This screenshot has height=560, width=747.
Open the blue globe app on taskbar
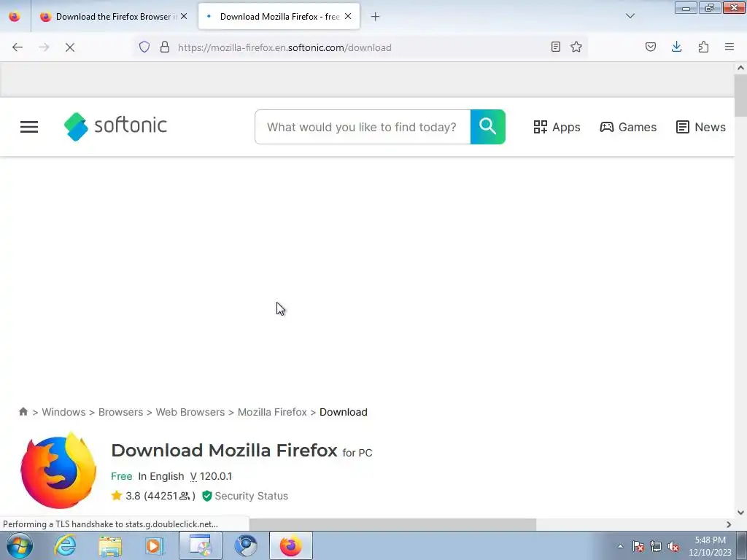[x=246, y=545]
